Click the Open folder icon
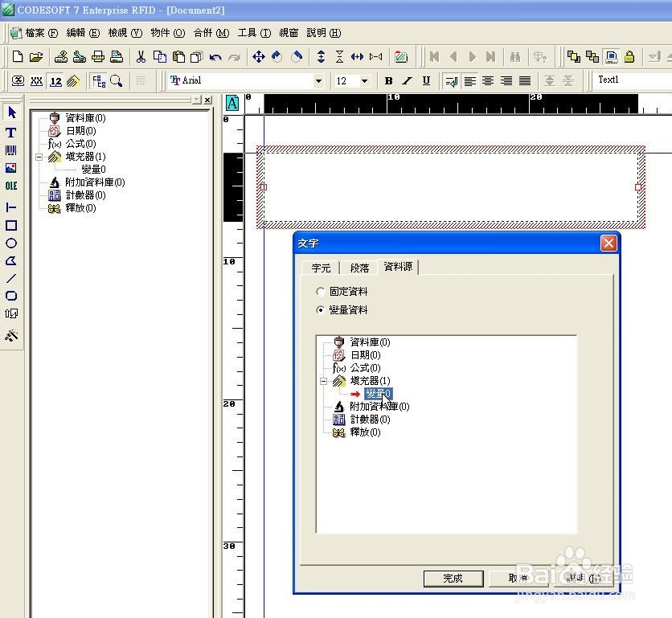This screenshot has height=618, width=672. 36,56
